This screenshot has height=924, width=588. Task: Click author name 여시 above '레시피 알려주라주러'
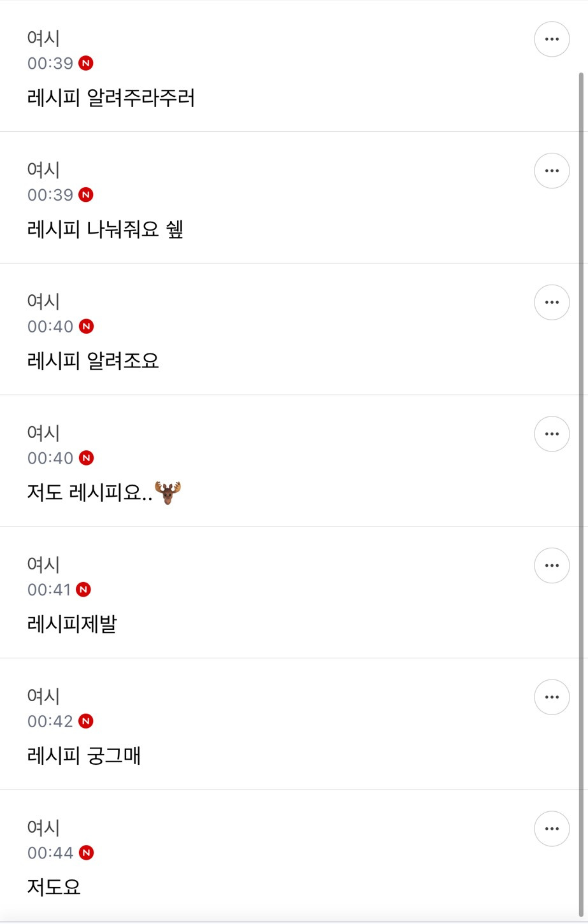pyautogui.click(x=43, y=38)
